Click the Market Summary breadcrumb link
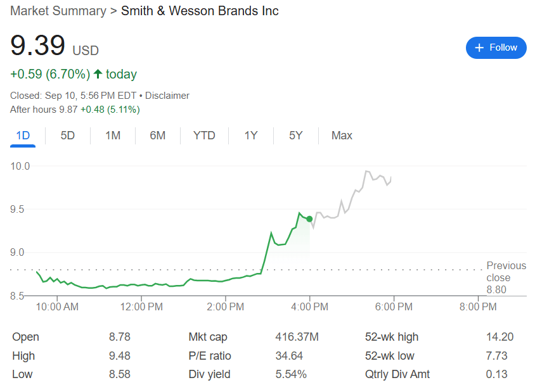Image resolution: width=535 pixels, height=392 pixels. (x=58, y=11)
